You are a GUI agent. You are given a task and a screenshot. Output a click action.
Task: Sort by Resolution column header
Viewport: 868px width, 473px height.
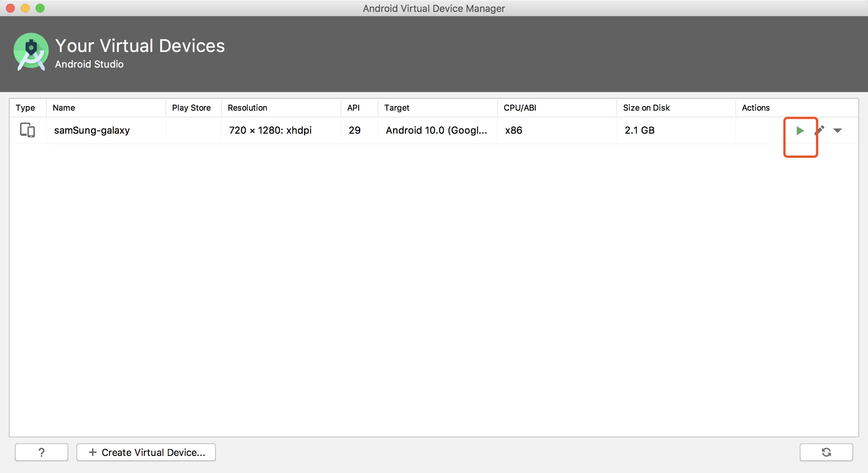(x=247, y=108)
